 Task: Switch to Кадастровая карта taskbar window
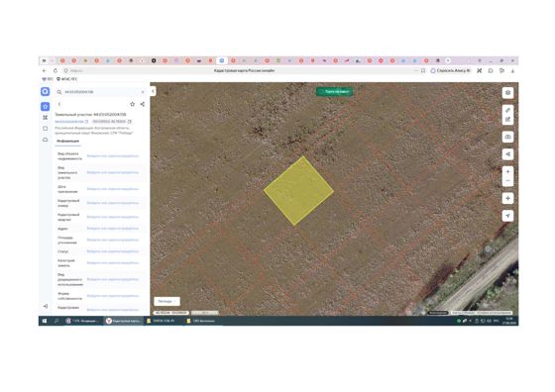(x=124, y=321)
